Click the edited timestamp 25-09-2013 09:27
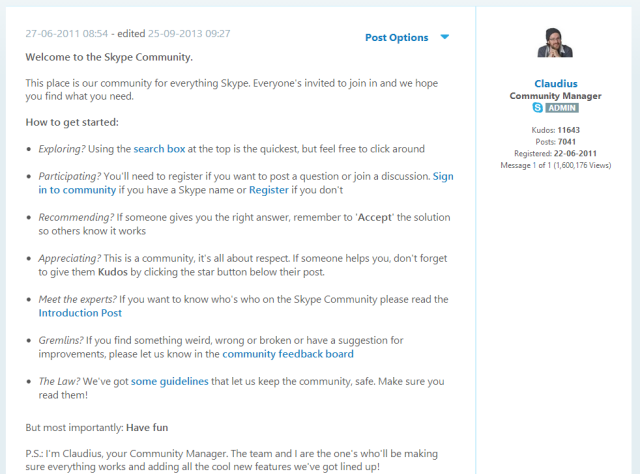Viewport: 640px width, 474px height. click(189, 33)
